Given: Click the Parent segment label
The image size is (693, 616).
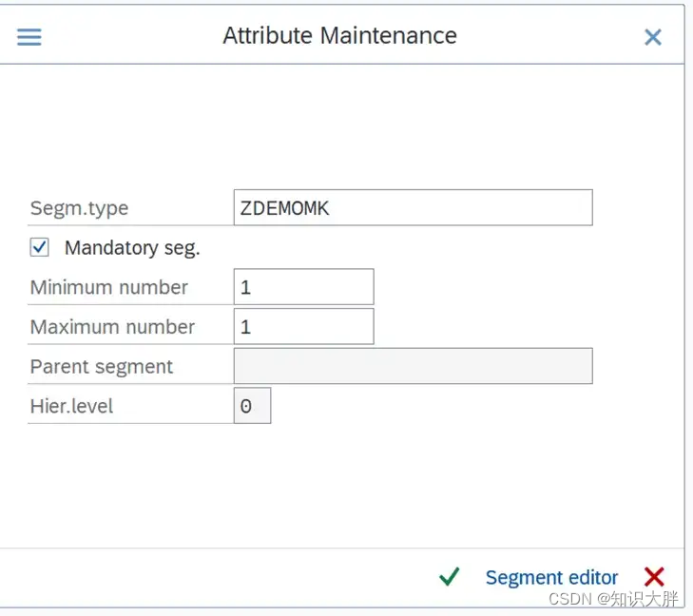Looking at the screenshot, I should tap(102, 367).
